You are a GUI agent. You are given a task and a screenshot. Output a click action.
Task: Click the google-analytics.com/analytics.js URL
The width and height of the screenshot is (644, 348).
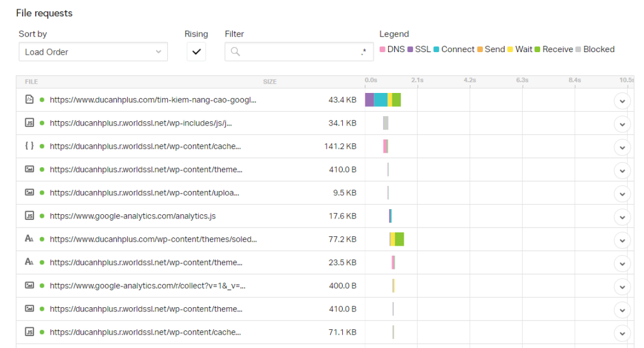pyautogui.click(x=133, y=216)
